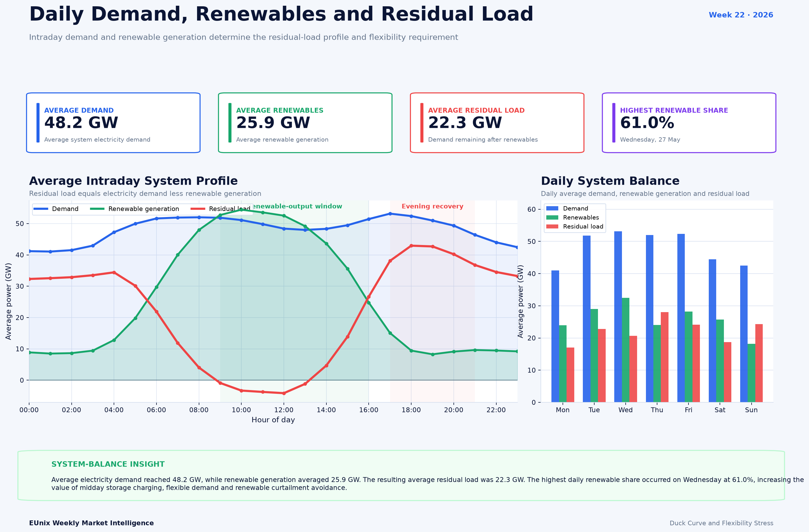Click the Residual load evening peak point at 18:00
The image size is (809, 532).
coord(411,245)
